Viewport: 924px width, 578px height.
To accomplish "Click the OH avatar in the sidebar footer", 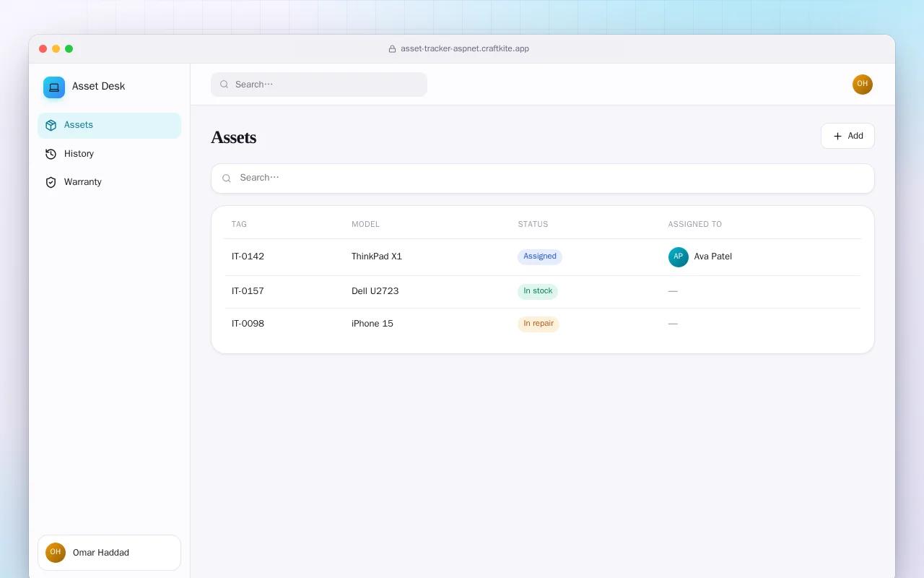I will [x=56, y=553].
